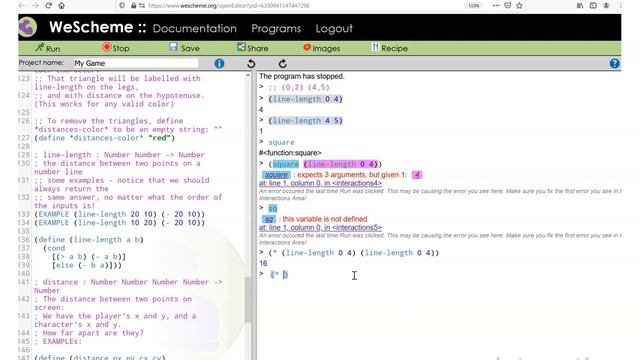Open the Images tool
The height and width of the screenshot is (360, 640).
tap(322, 48)
